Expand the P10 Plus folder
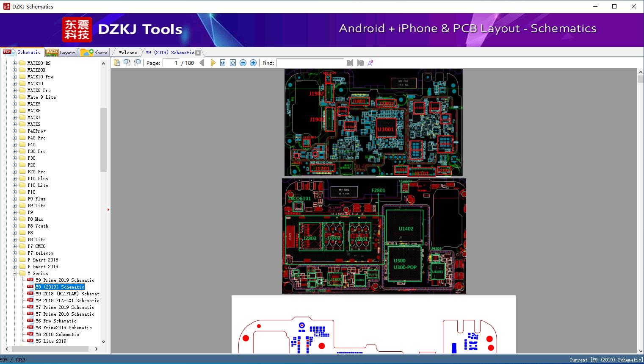 coord(14,178)
